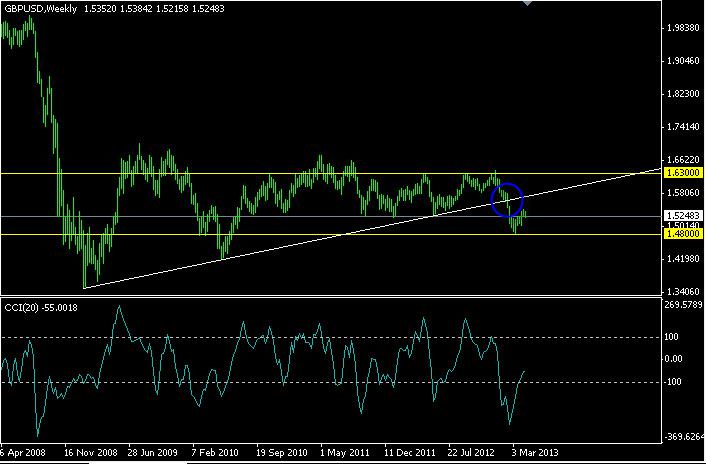Click the 7 Feb 2010 date label
The width and height of the screenshot is (706, 464).
coord(215,452)
